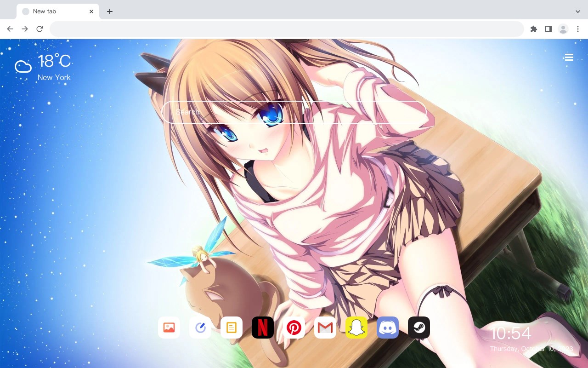The height and width of the screenshot is (368, 588).
Task: Open Chrome's three-dot menu
Action: pos(577,29)
